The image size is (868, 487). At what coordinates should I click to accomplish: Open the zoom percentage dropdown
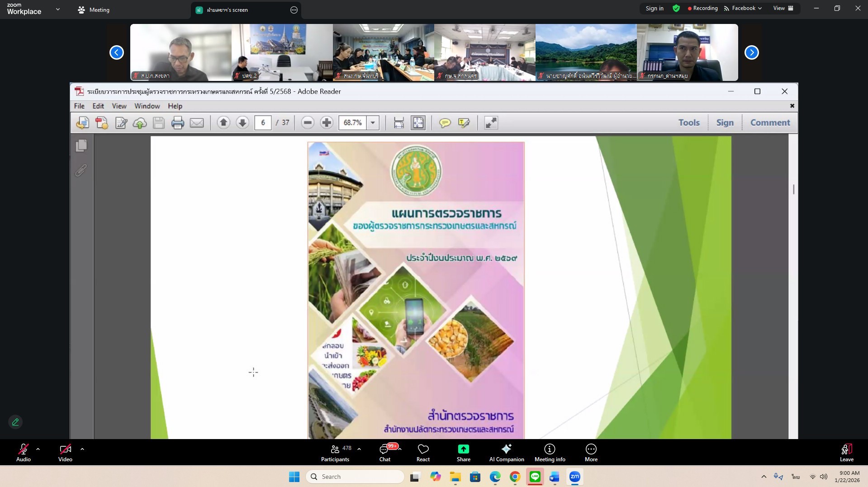point(372,123)
